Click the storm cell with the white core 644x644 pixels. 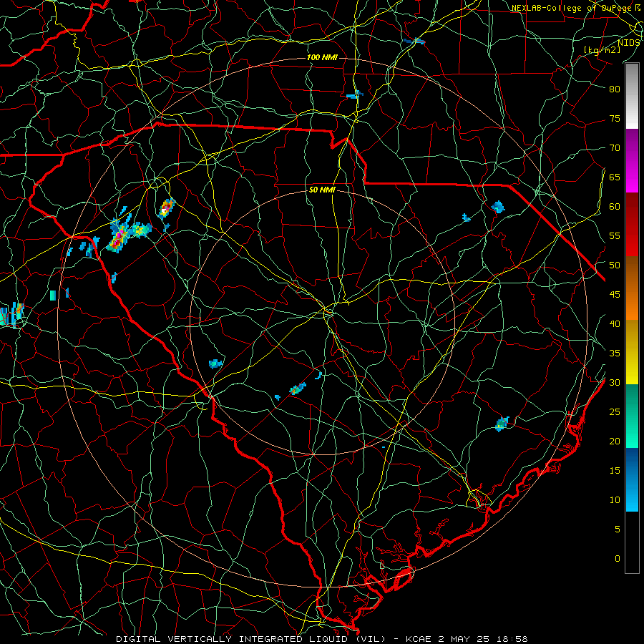(x=166, y=209)
